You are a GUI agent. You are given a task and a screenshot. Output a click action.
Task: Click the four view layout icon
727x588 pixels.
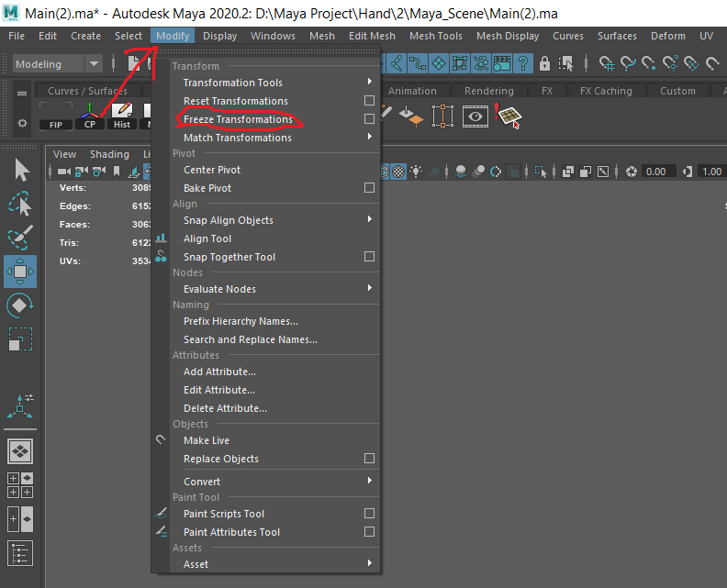tap(20, 485)
